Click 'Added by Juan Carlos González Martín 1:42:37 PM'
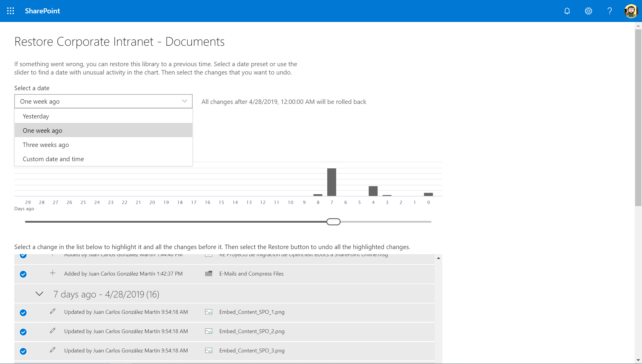This screenshot has width=642, height=364. pyautogui.click(x=123, y=274)
